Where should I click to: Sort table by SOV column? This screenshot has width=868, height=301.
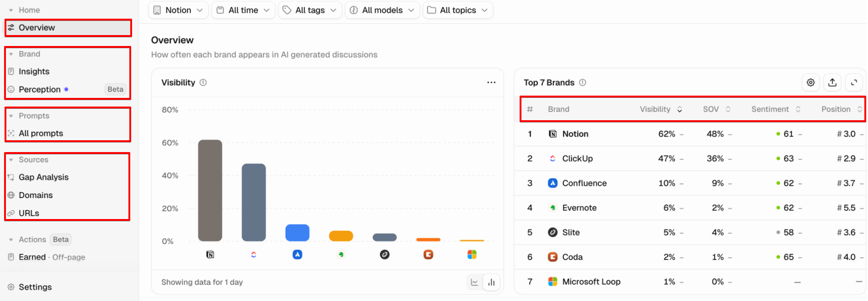point(716,109)
